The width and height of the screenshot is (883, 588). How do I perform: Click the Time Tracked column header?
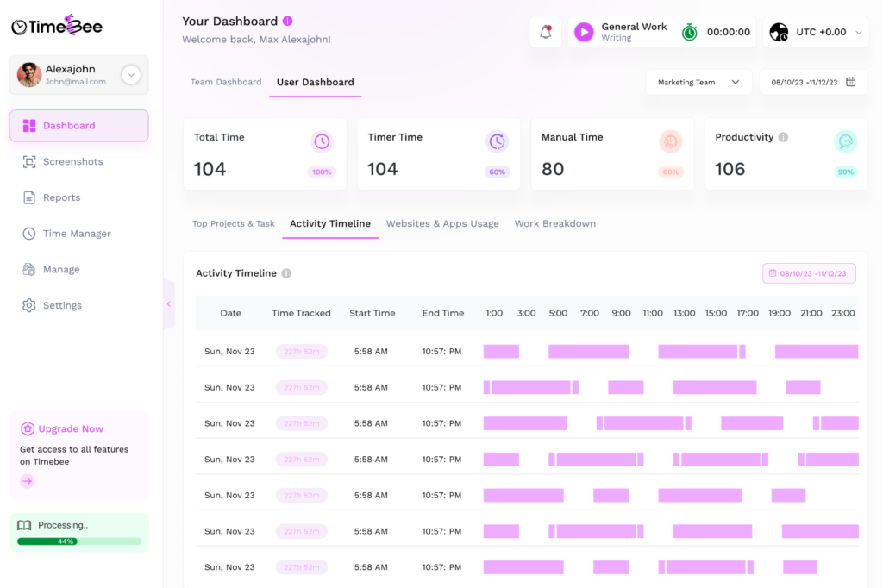point(301,313)
